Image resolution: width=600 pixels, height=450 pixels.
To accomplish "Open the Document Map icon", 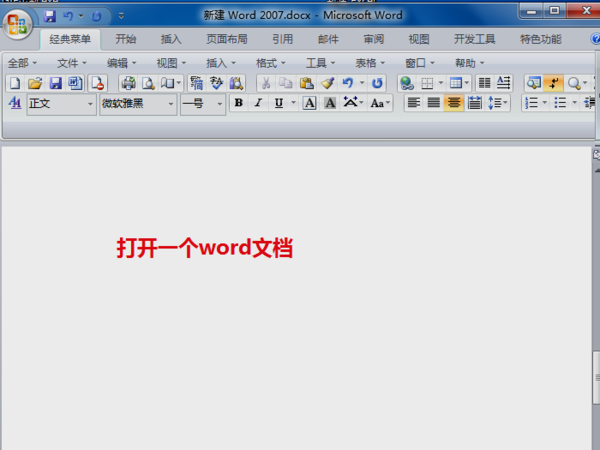I will click(x=533, y=83).
